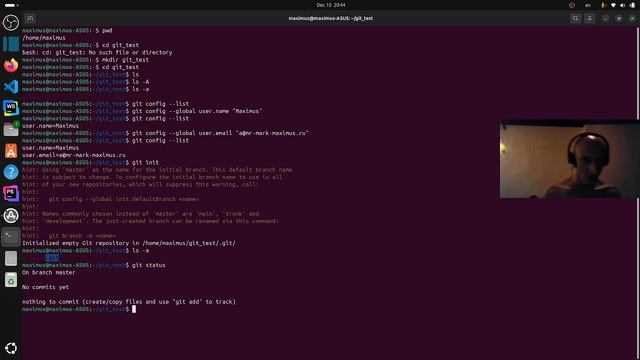Switch the 'en' keyboard layout indicator
The height and width of the screenshot is (360, 640).
point(588,5)
